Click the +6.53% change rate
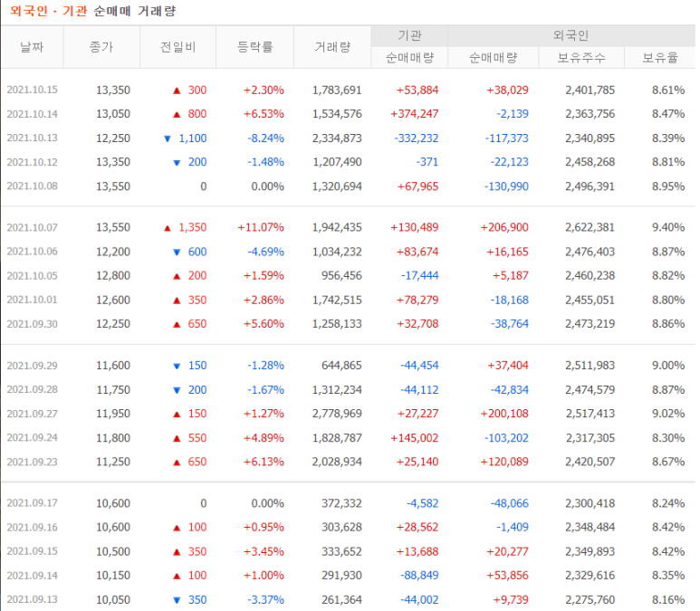The image size is (700, 611). click(264, 114)
